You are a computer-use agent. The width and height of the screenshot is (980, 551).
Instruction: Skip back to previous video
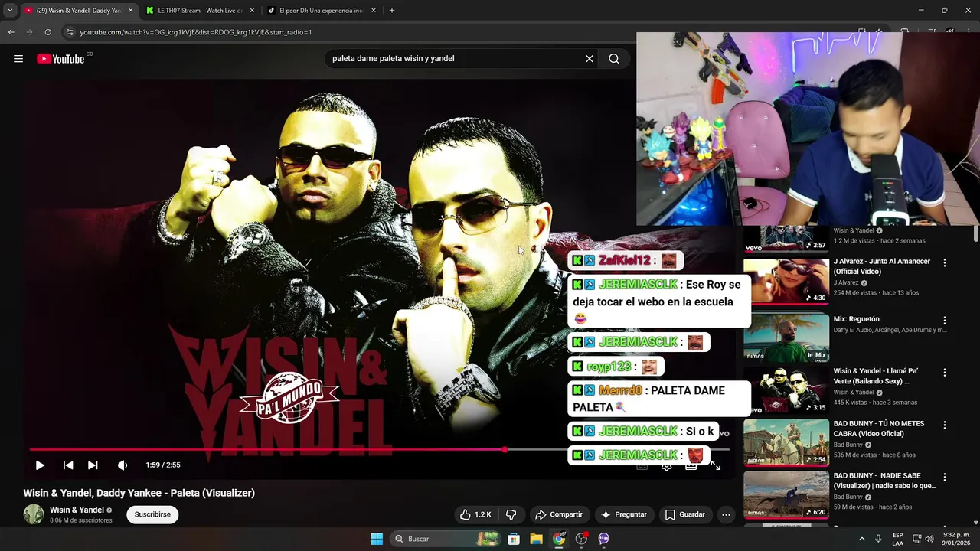[68, 465]
